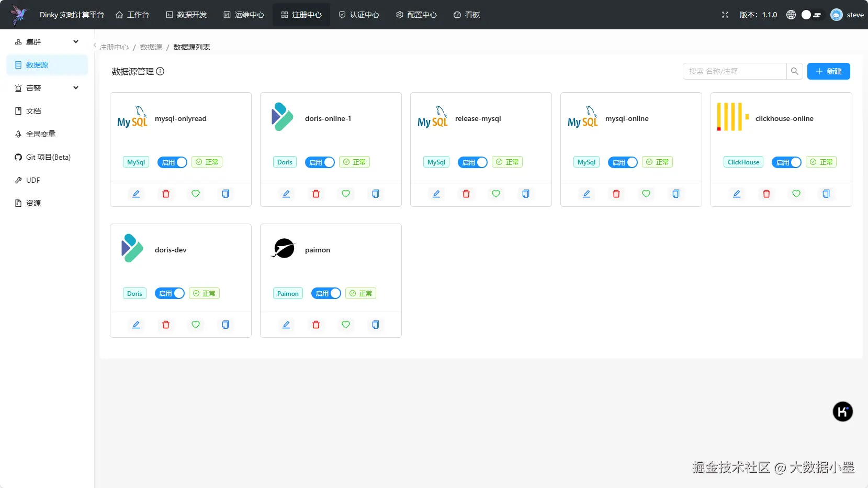Expand the 集群 sidebar submenu

click(x=47, y=42)
